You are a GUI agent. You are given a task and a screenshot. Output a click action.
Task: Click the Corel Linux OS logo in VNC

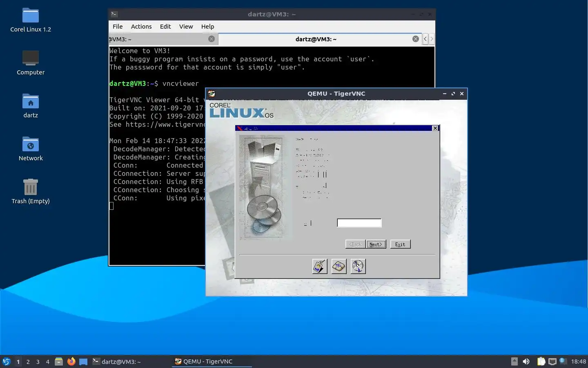click(241, 110)
